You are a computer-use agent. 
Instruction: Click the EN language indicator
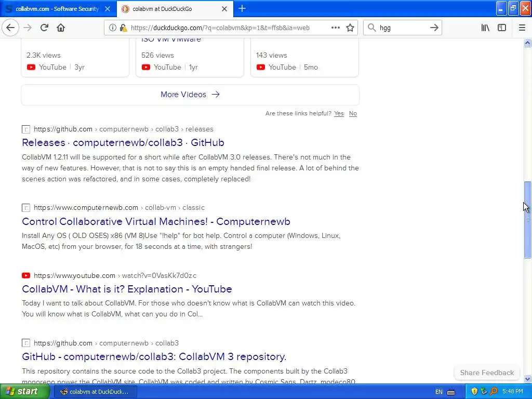438,392
